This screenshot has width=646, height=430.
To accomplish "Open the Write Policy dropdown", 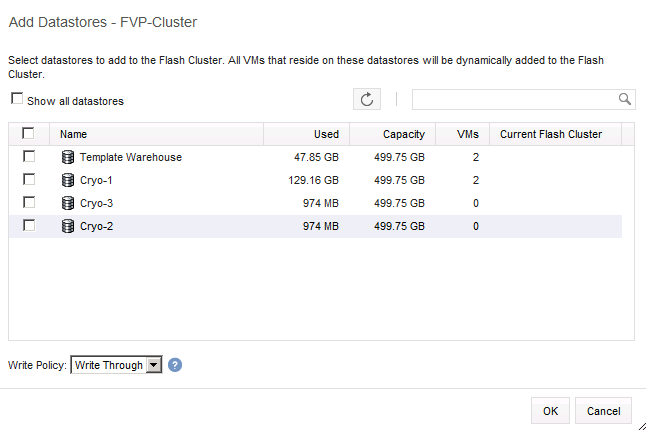I will [116, 365].
